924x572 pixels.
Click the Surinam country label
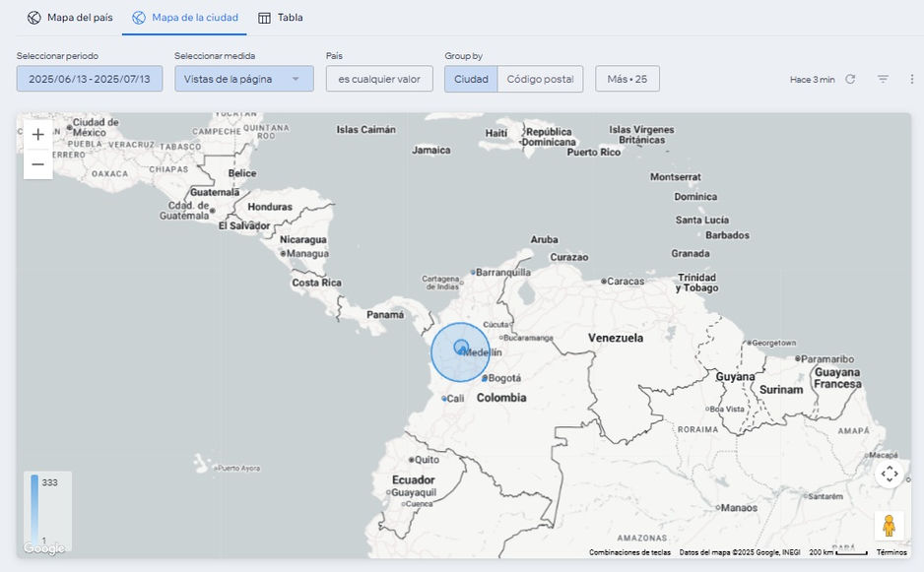point(781,390)
